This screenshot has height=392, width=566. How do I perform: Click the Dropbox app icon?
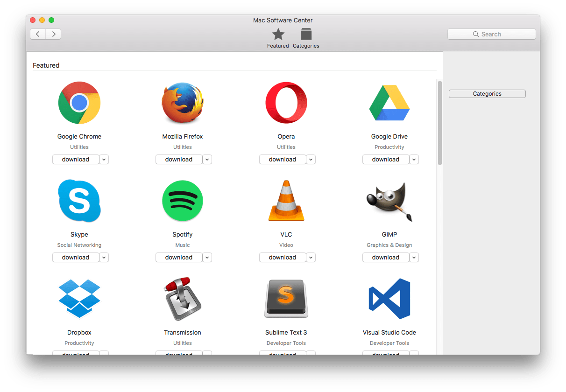(79, 299)
